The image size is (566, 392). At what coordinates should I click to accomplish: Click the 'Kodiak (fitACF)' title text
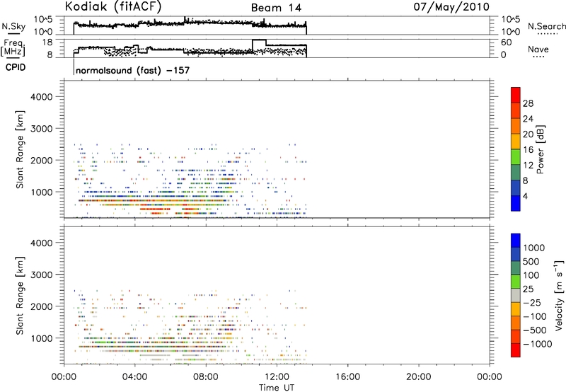113,7
